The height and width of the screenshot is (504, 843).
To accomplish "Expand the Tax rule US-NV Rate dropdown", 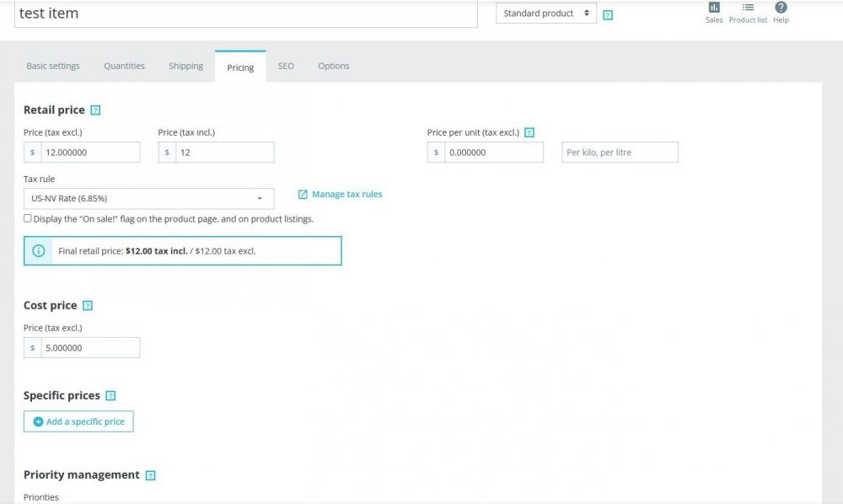I will (x=149, y=198).
